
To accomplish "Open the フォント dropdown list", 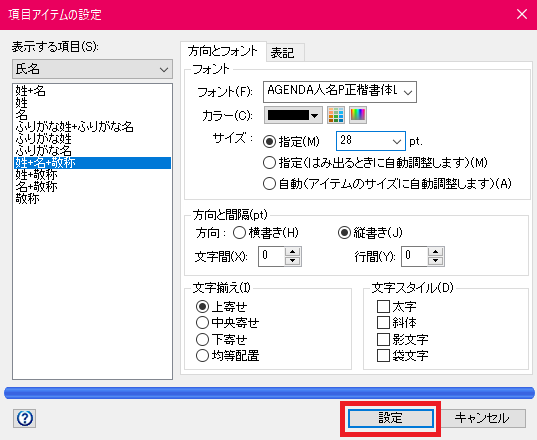I will click(340, 92).
